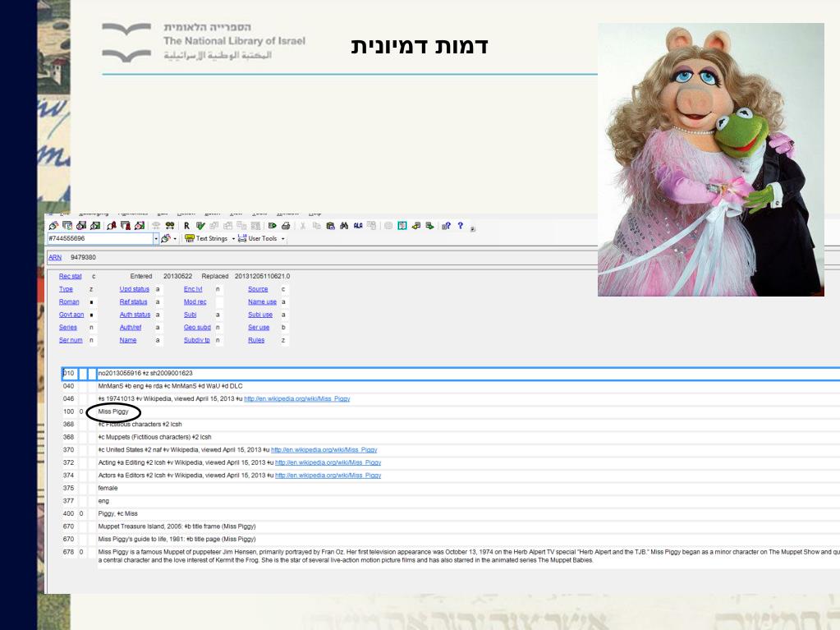The height and width of the screenshot is (630, 840).
Task: Click the green right-arrow icon before help icons
Action: pyautogui.click(x=429, y=226)
